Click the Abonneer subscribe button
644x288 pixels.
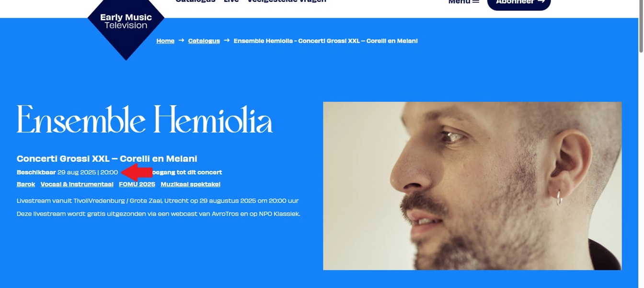click(x=519, y=2)
